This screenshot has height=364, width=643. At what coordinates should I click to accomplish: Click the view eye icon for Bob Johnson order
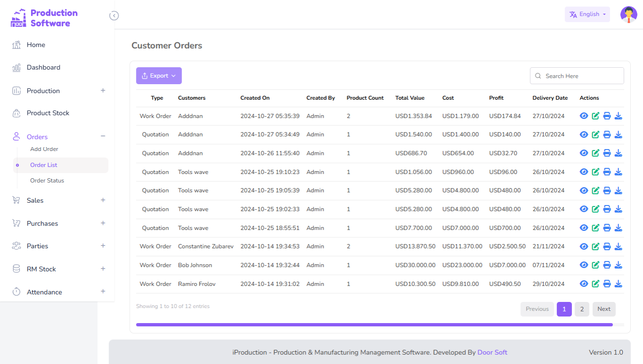tap(584, 265)
